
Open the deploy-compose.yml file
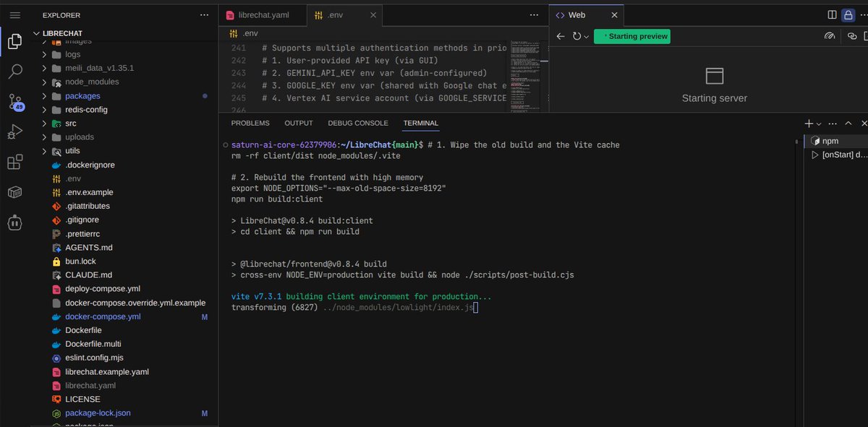click(103, 288)
